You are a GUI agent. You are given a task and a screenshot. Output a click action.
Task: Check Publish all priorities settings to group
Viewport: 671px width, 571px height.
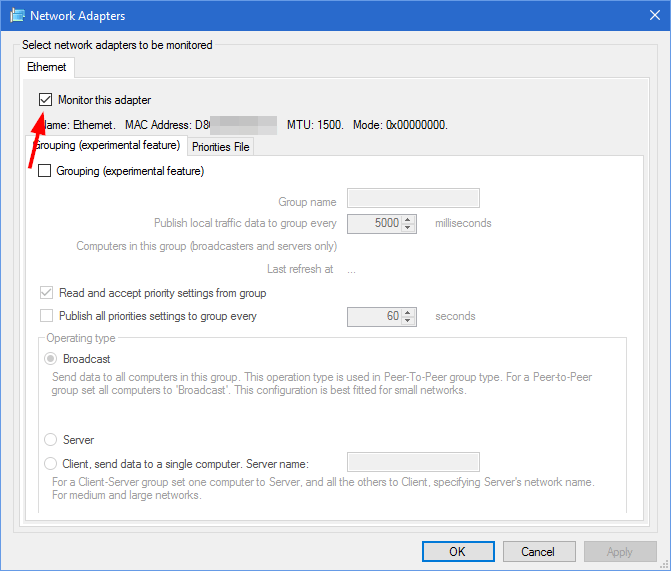pos(45,316)
